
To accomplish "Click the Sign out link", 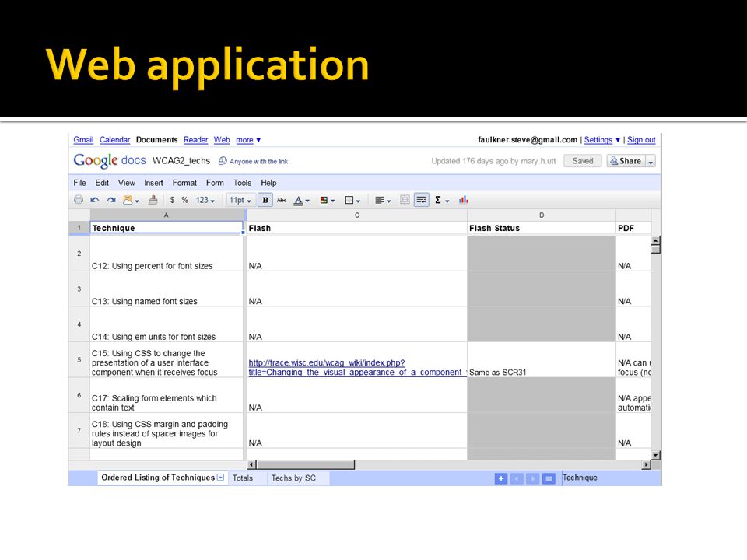I will tap(641, 140).
